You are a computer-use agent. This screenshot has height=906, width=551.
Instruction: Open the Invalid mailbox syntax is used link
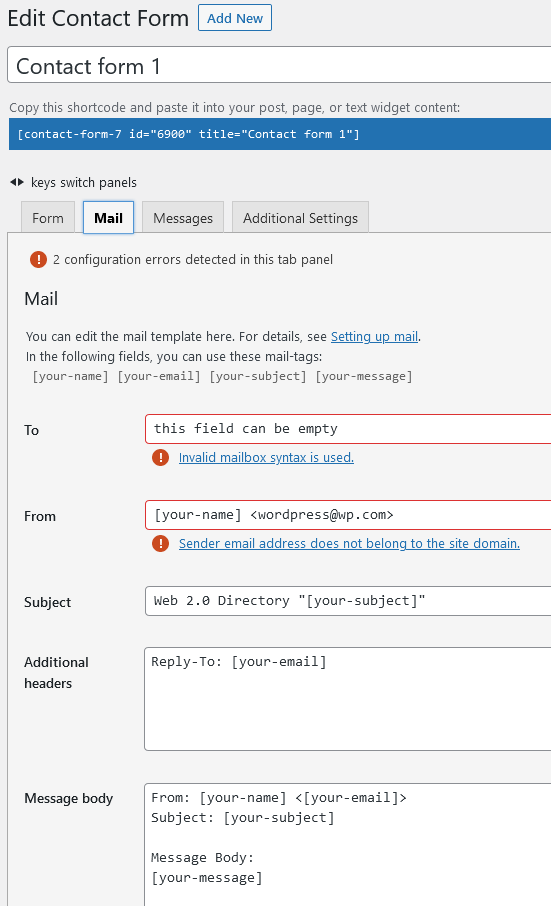click(x=266, y=458)
